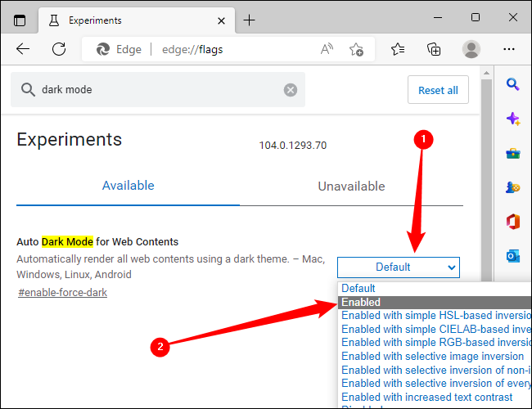Choose Enabled with increased text contrast option
The width and height of the screenshot is (532, 409).
pos(427,397)
